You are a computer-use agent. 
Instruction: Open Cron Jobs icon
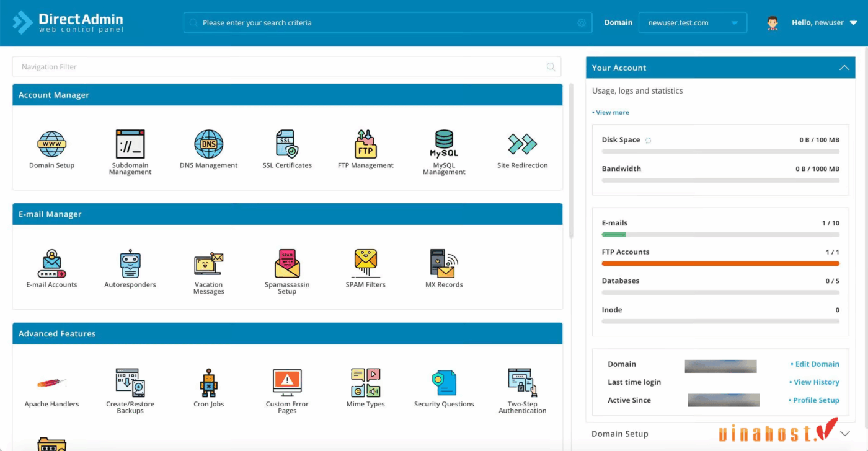pyautogui.click(x=209, y=383)
